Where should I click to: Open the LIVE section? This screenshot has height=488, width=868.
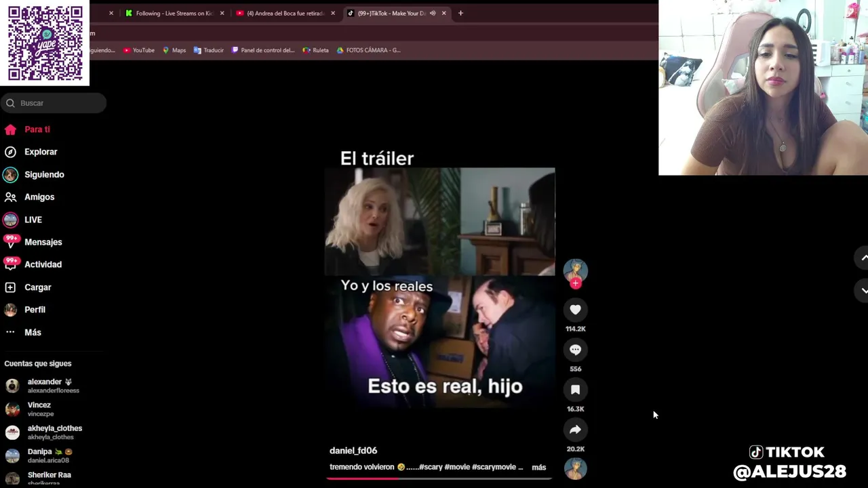tap(33, 220)
